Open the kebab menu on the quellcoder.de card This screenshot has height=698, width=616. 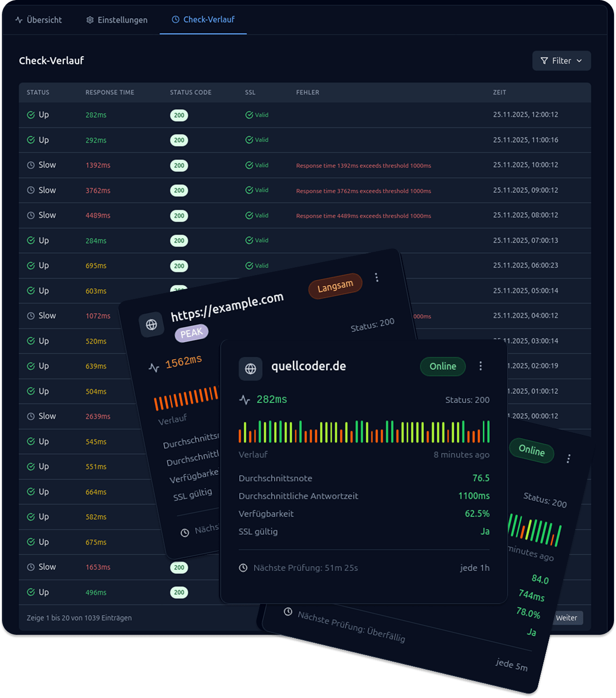[x=481, y=366]
